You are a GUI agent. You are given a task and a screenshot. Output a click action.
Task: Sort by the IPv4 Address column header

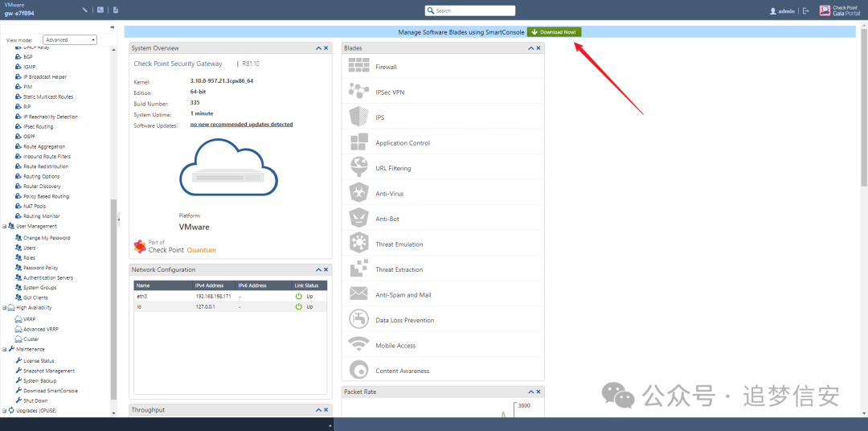215,285
